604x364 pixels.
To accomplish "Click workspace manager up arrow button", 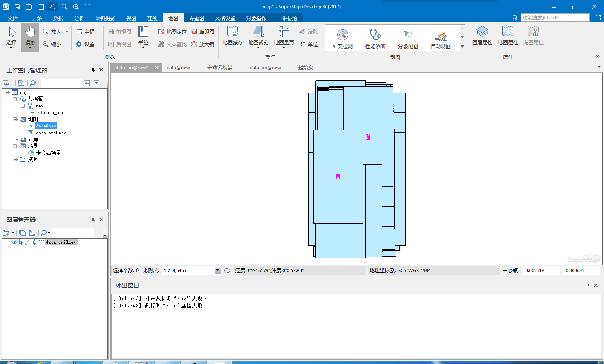I will 87,83.
